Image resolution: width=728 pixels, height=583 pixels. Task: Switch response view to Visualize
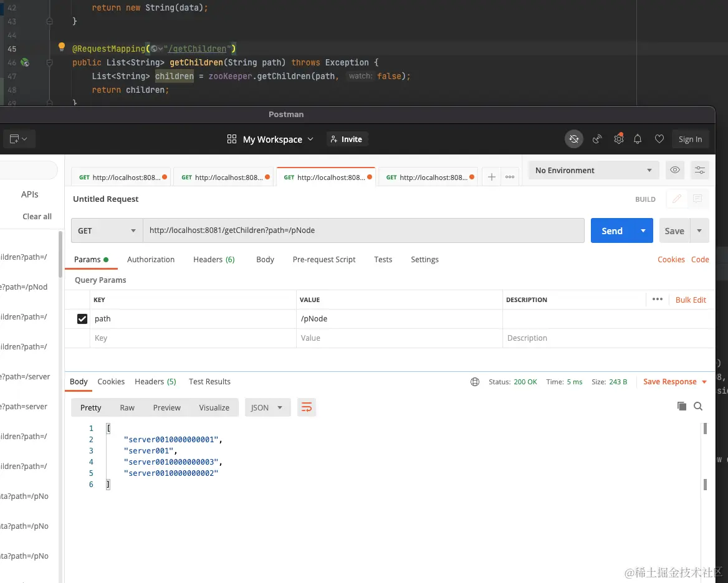point(214,407)
